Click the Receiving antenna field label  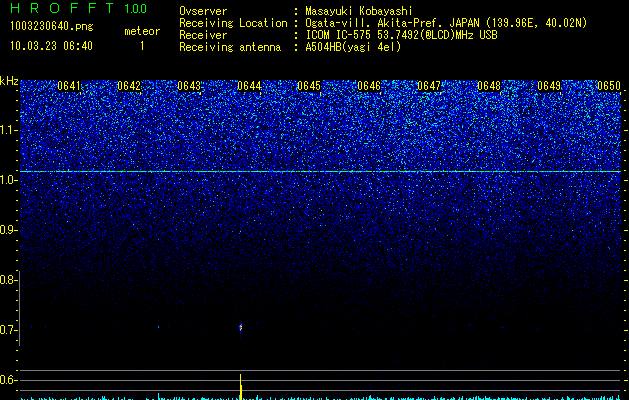(x=230, y=47)
